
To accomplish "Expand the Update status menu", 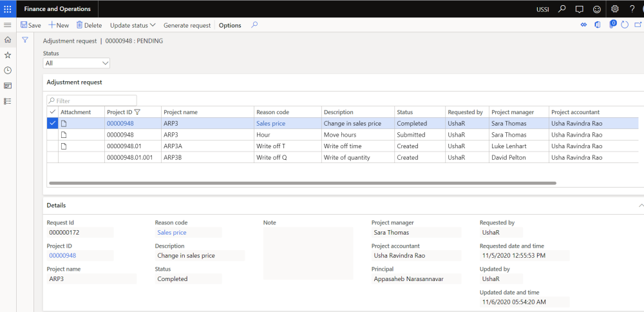I will click(x=133, y=25).
